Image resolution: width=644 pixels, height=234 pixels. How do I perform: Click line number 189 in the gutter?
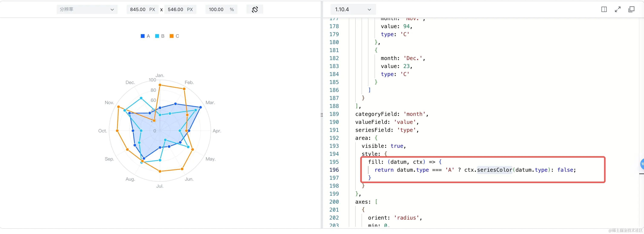click(x=334, y=114)
